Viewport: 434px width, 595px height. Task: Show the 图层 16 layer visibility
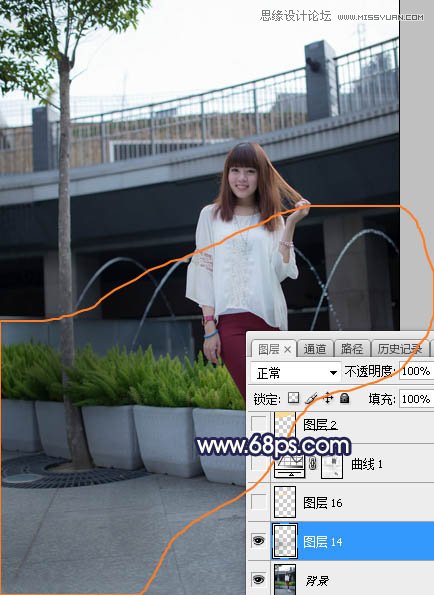pos(259,502)
